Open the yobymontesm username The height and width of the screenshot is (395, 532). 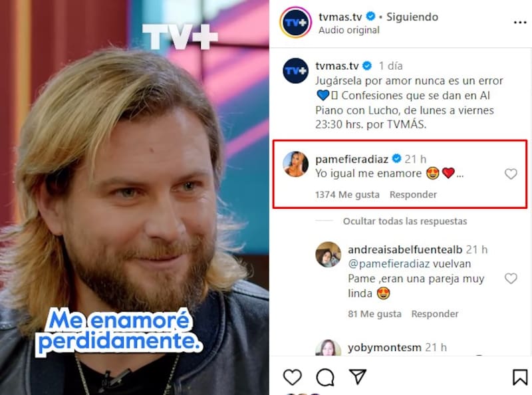[384, 348]
